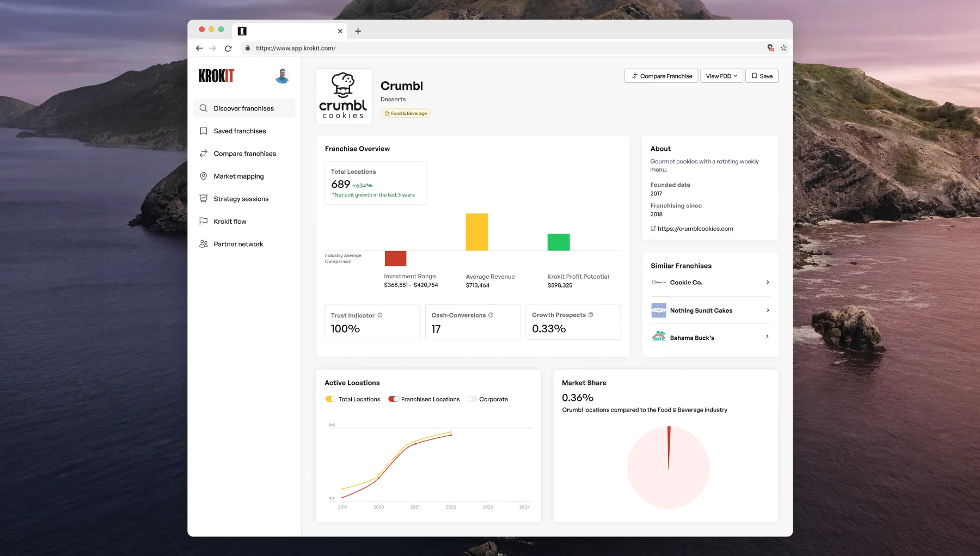
Task: Click the Food & Beverage tag
Action: pyautogui.click(x=406, y=113)
